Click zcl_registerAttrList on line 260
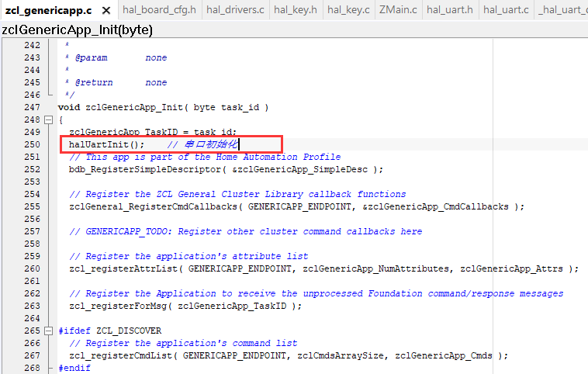 (x=123, y=269)
